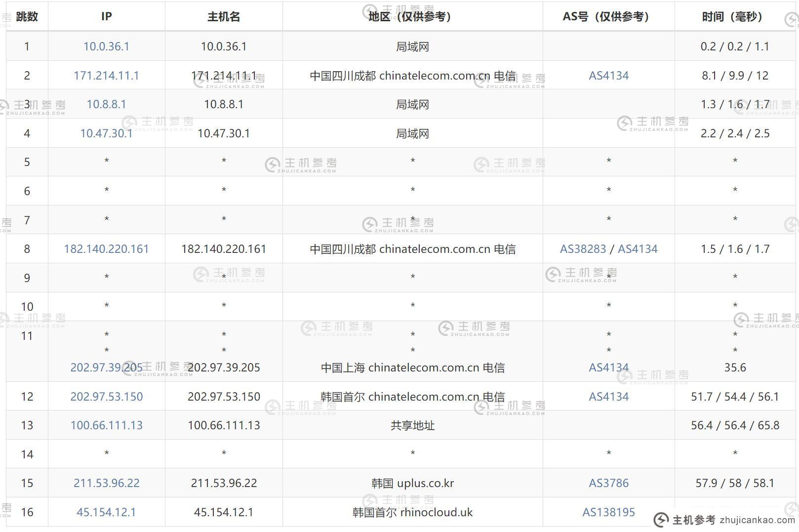Open the IP link 10.0.36.1
This screenshot has height=532, width=799.
(x=106, y=46)
